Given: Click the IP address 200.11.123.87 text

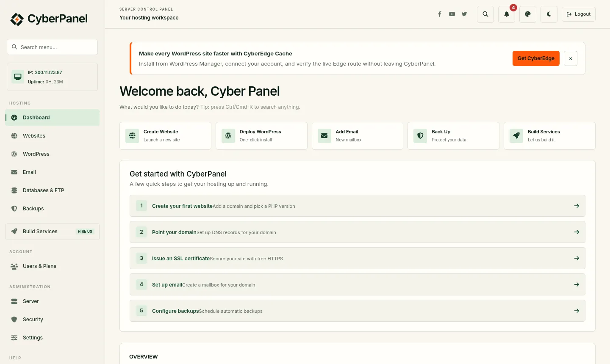Looking at the screenshot, I should pos(48,72).
